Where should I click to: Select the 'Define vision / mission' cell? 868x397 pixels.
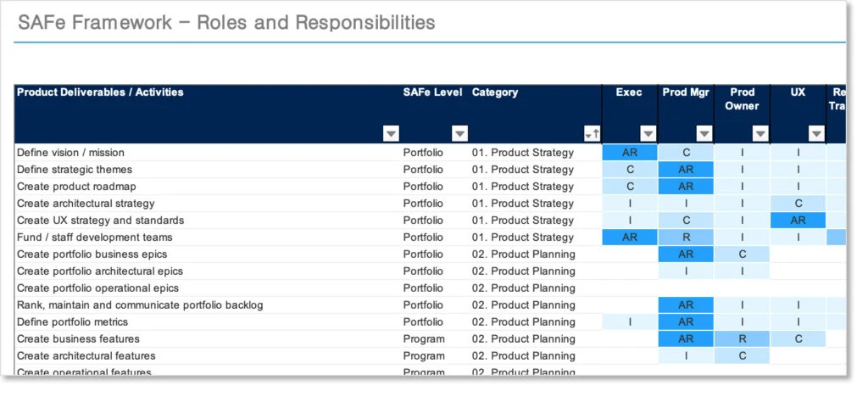[207, 152]
